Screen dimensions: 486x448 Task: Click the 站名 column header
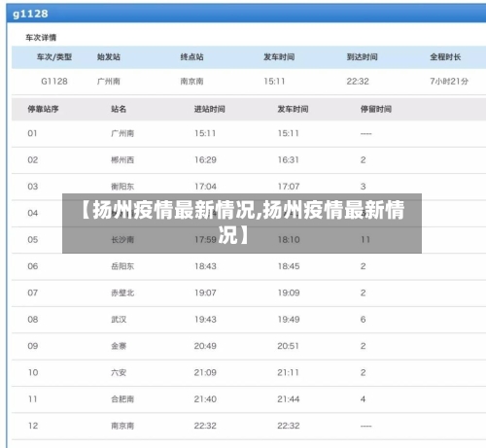click(x=119, y=109)
